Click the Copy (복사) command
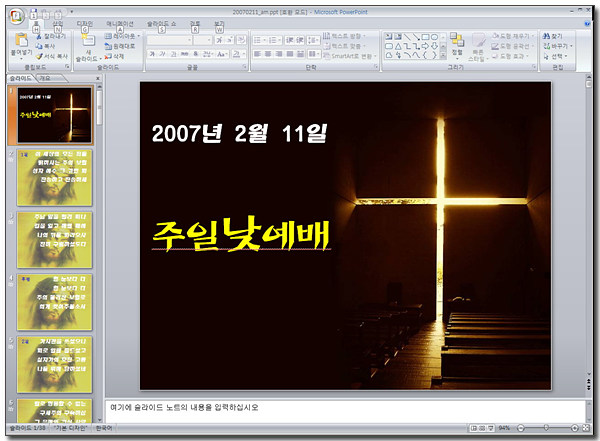Viewport: 600px width, 441px height. tap(46, 46)
